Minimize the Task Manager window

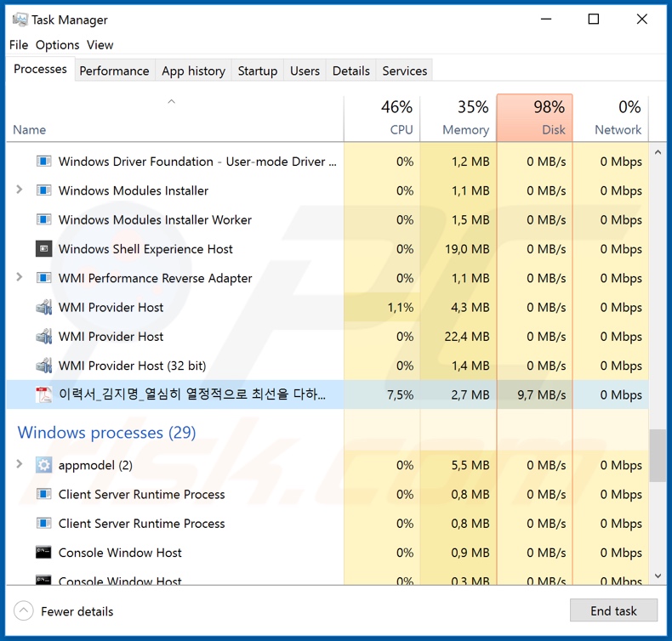pos(546,19)
